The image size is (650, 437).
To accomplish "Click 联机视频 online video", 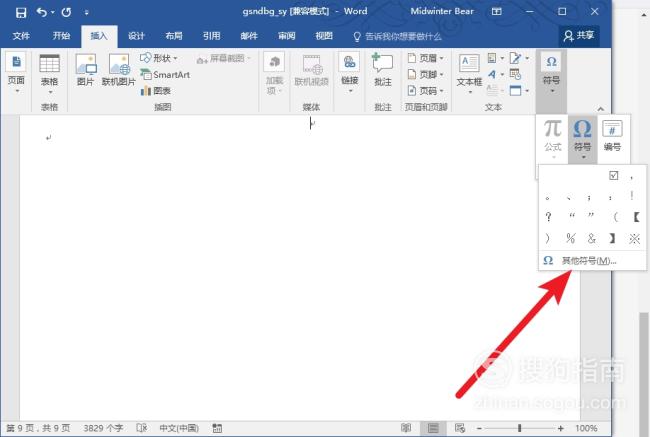I will pyautogui.click(x=311, y=70).
